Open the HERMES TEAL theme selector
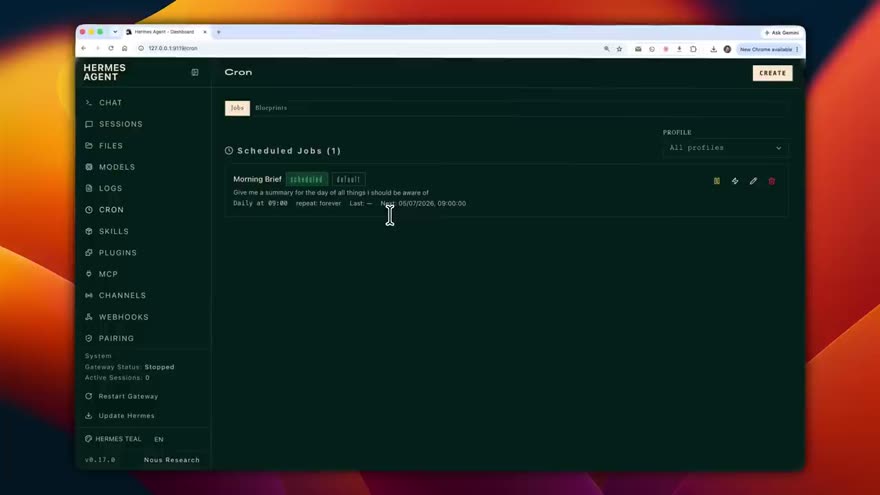This screenshot has height=495, width=880. (x=113, y=439)
